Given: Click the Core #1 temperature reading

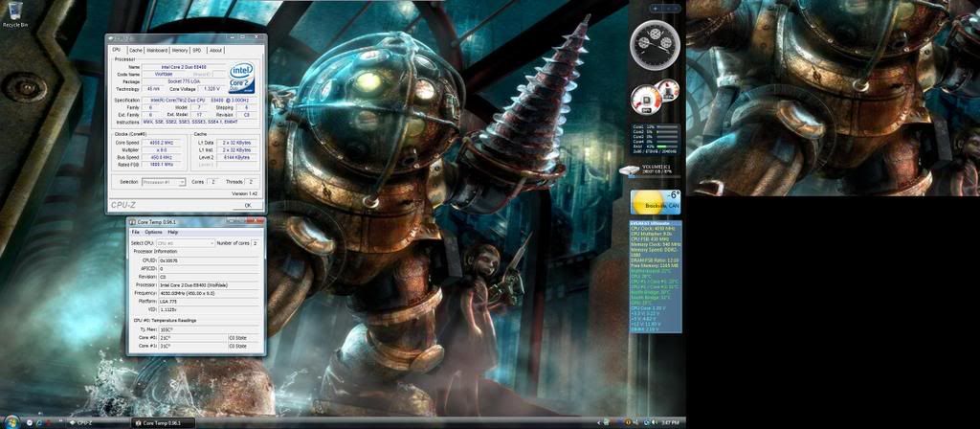Looking at the screenshot, I should click(193, 345).
